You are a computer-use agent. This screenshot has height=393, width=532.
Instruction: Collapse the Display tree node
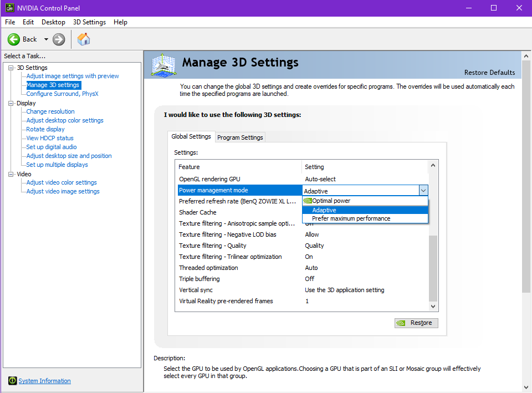click(11, 103)
